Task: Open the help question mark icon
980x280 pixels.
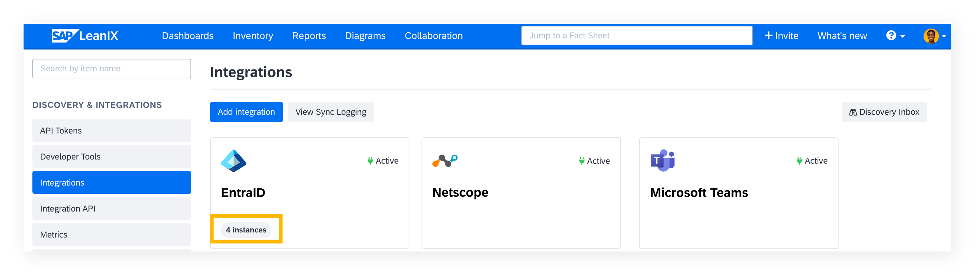Action: click(891, 36)
